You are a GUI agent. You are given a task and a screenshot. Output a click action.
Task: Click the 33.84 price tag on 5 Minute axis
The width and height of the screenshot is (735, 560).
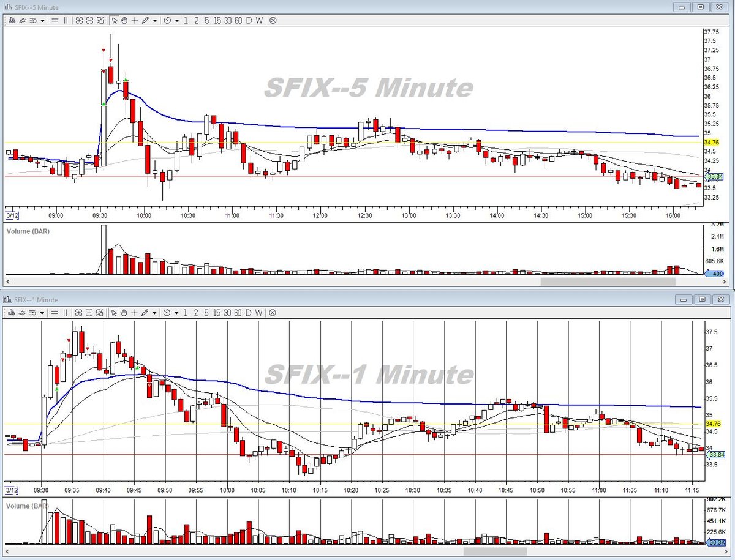(714, 177)
